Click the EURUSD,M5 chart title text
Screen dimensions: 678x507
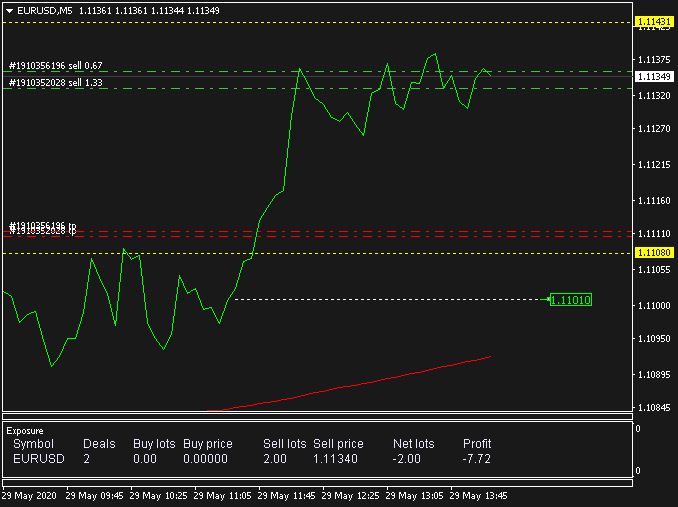point(45,11)
